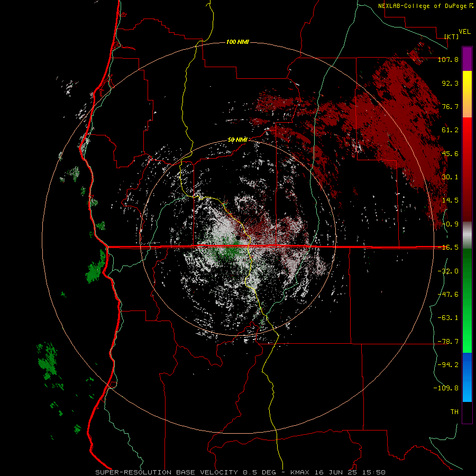Select the 14.5 scale value
The image size is (476, 476).
click(450, 200)
